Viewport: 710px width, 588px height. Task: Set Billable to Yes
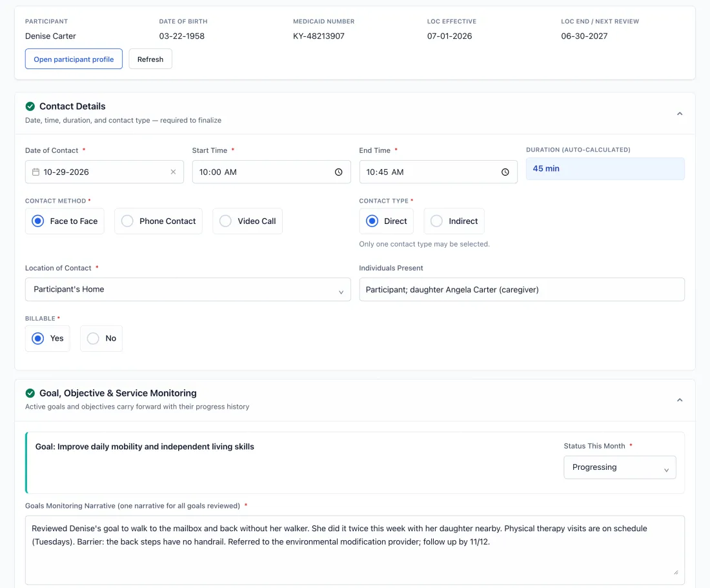(x=48, y=339)
